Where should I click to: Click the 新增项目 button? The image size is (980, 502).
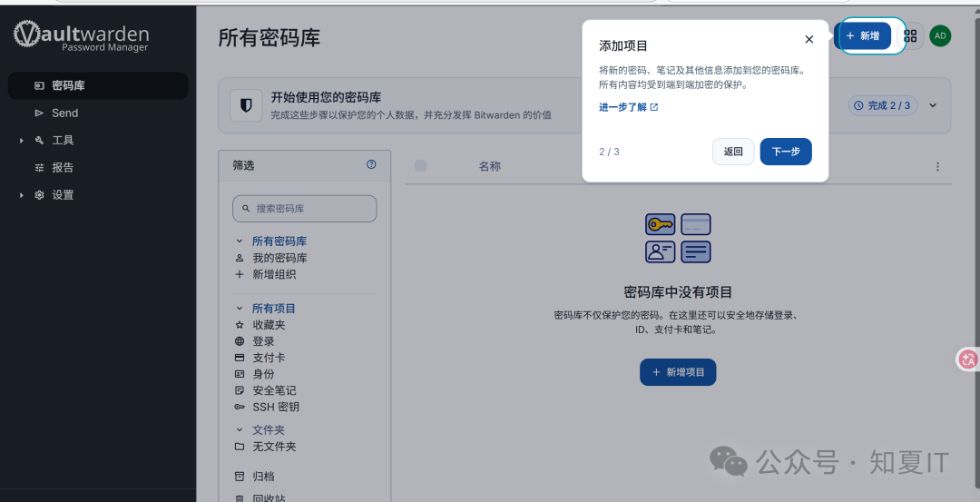coord(678,372)
